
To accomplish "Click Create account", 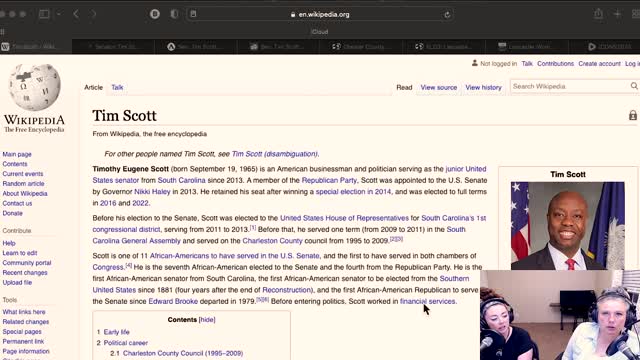I will click(x=599, y=64).
